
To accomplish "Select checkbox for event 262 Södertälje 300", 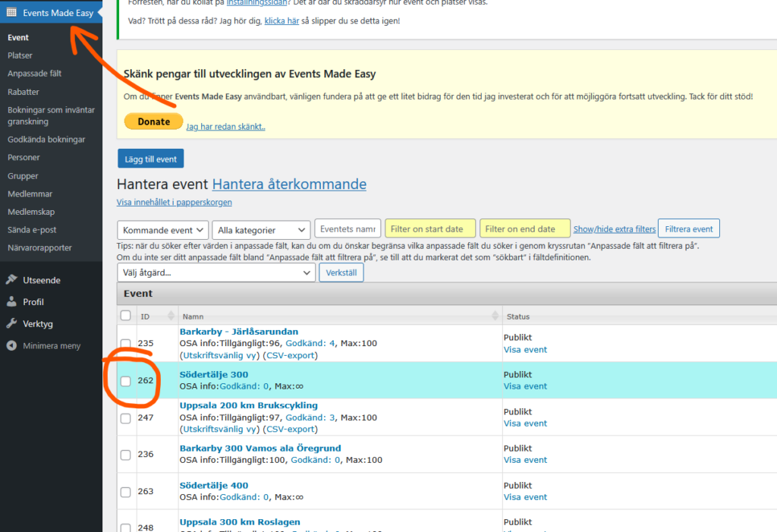I will pyautogui.click(x=125, y=381).
